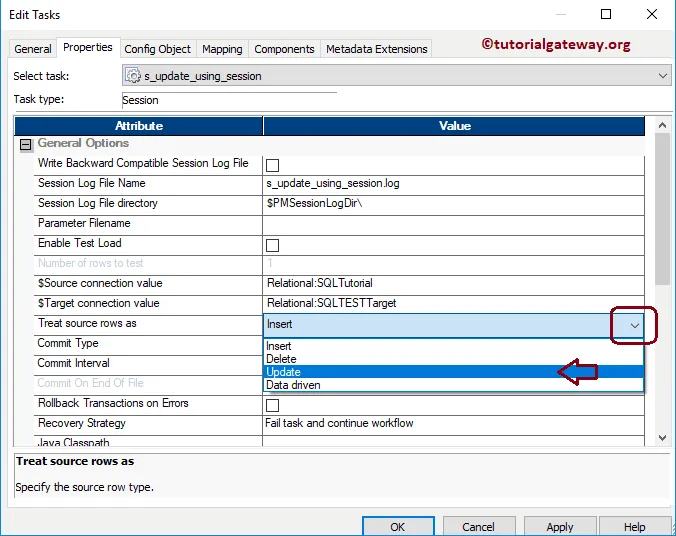The image size is (676, 536).
Task: Click the scrollbar up arrow
Action: pos(663,125)
